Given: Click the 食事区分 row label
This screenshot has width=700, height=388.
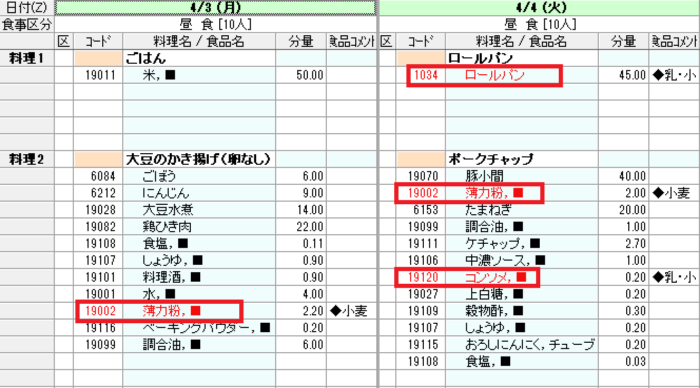Looking at the screenshot, I should click(x=27, y=24).
